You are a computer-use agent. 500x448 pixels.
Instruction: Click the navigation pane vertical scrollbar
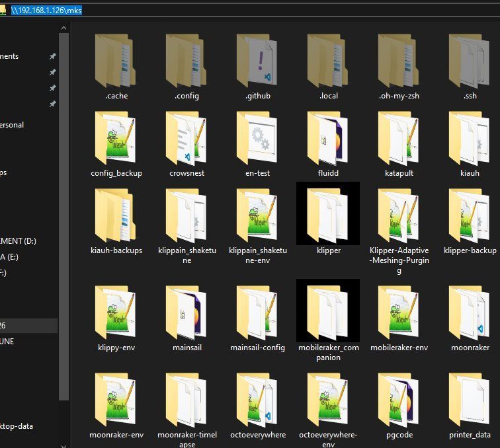[x=63, y=217]
